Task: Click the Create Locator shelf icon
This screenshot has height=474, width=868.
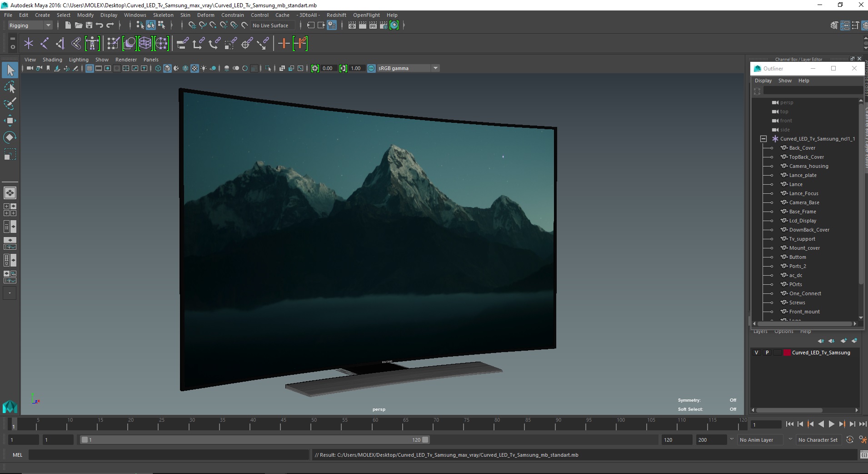Action: pos(29,44)
